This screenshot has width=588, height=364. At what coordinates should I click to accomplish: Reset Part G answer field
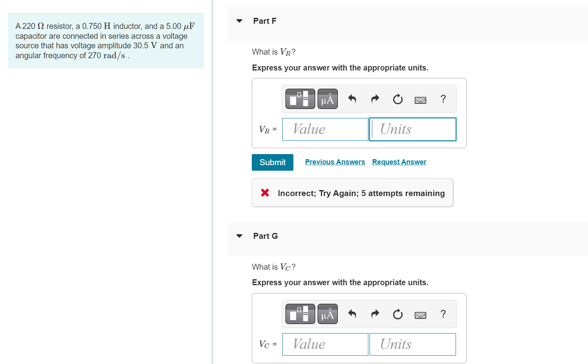[398, 314]
